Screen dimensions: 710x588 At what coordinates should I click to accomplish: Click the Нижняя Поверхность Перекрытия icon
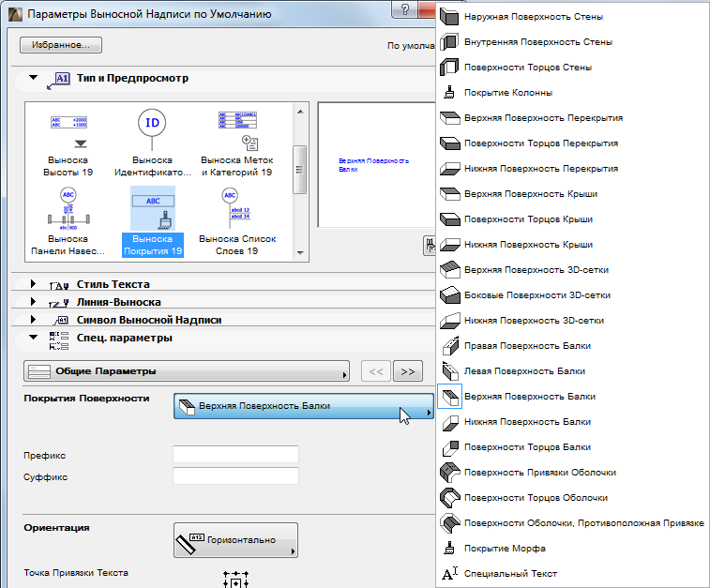(449, 169)
